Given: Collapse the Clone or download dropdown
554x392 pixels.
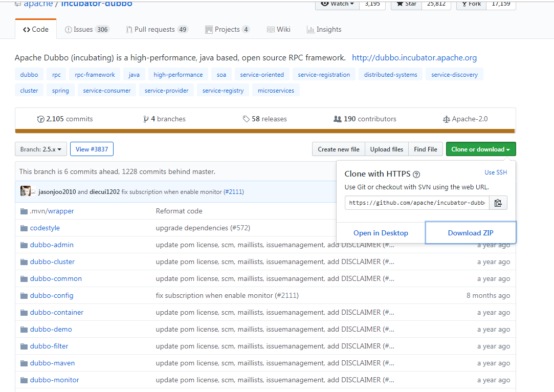Looking at the screenshot, I should click(481, 149).
